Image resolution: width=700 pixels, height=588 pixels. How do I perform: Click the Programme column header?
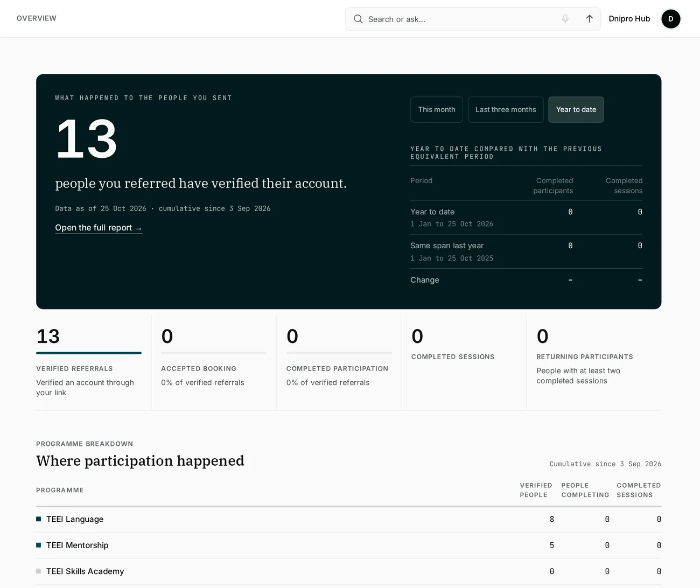(60, 490)
